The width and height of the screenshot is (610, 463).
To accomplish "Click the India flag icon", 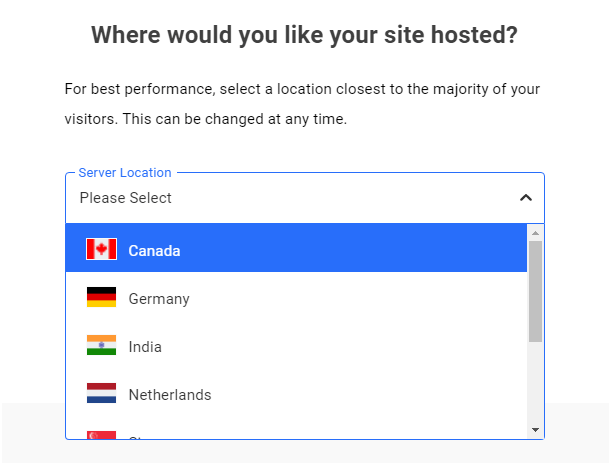I will [x=101, y=346].
